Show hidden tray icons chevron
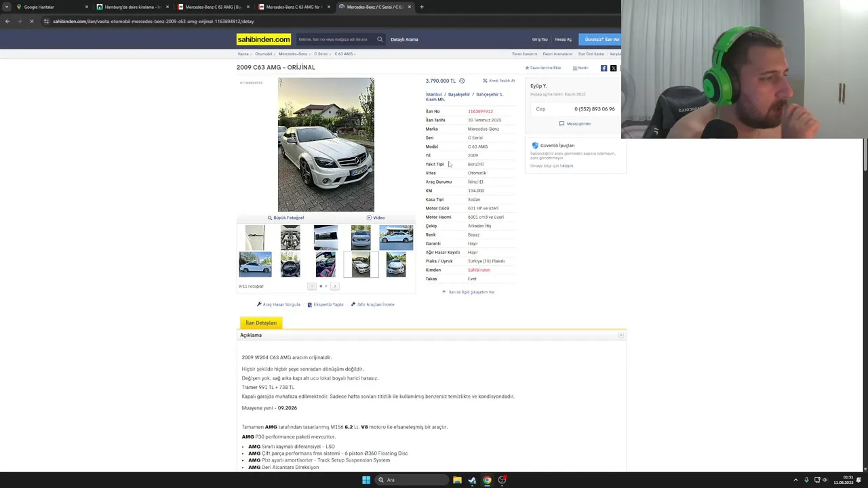 [x=795, y=480]
